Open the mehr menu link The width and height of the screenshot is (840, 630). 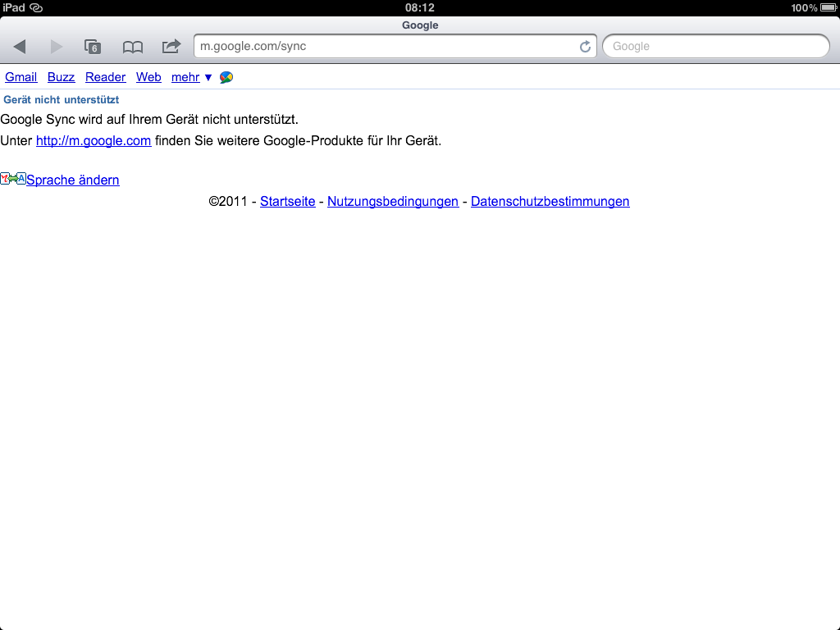(x=185, y=77)
